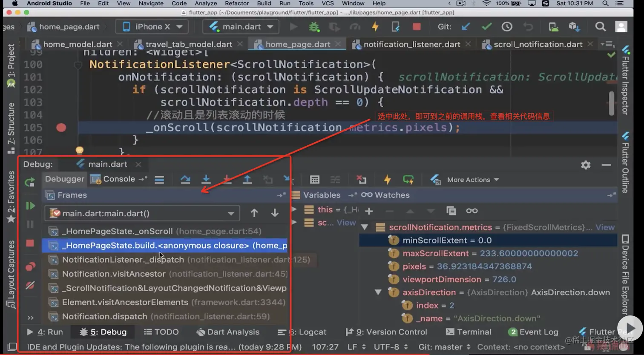
Task: Minimize the Debug tool window
Action: (607, 165)
